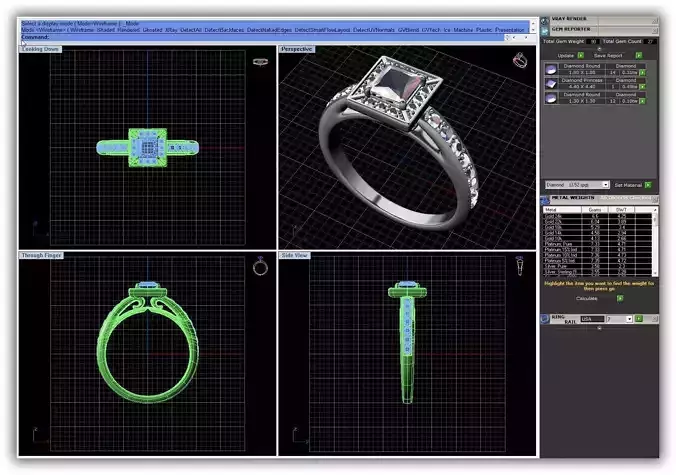Image resolution: width=676 pixels, height=475 pixels.
Task: Click the green Set Material go button
Action: click(x=648, y=185)
